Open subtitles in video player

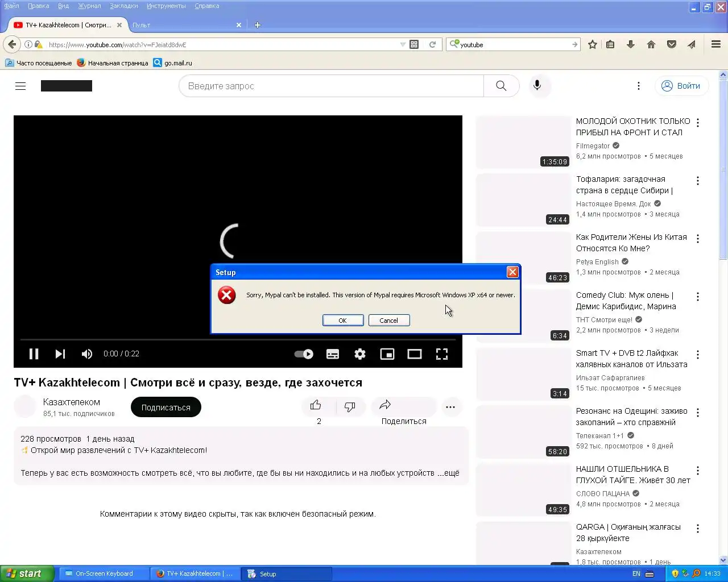coord(333,354)
